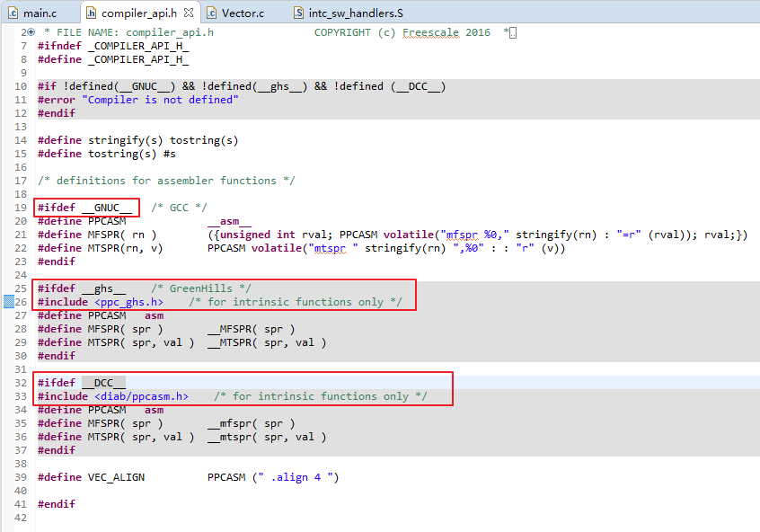Click '#ifdef __ghs__' on line 25
Image resolution: width=760 pixels, height=532 pixels.
pos(82,288)
